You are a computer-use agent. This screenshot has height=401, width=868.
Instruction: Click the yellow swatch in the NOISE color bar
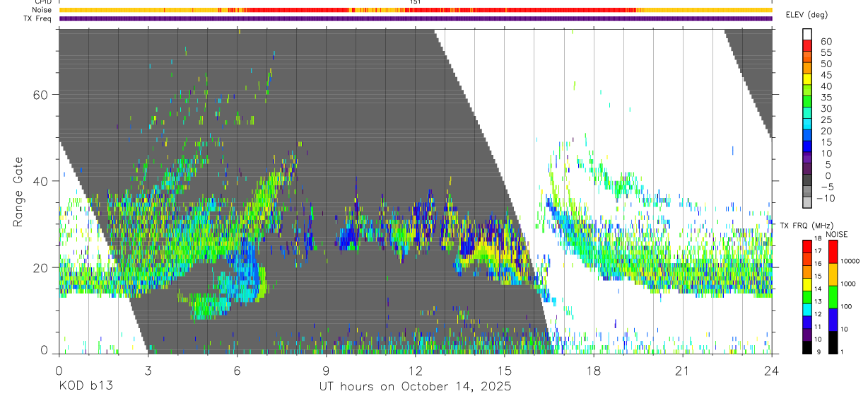833,274
